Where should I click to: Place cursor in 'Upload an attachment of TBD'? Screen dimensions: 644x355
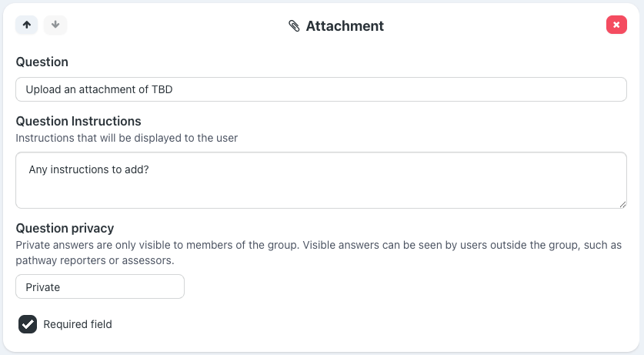(98, 89)
